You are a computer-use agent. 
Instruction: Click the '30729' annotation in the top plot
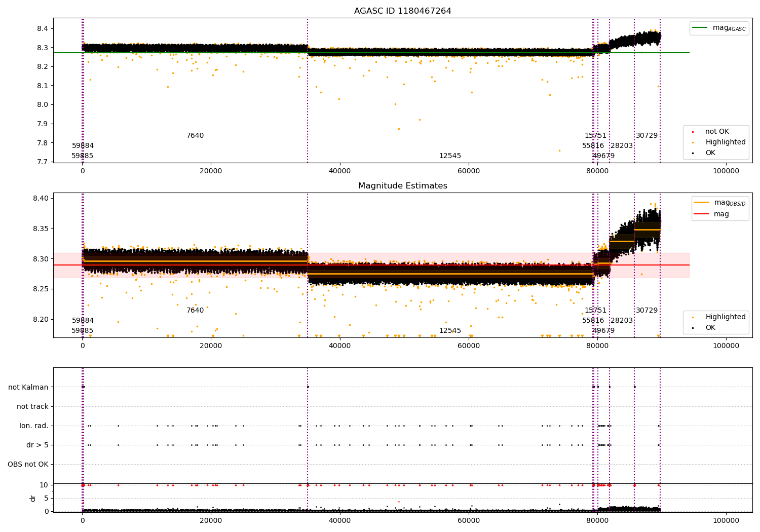647,136
